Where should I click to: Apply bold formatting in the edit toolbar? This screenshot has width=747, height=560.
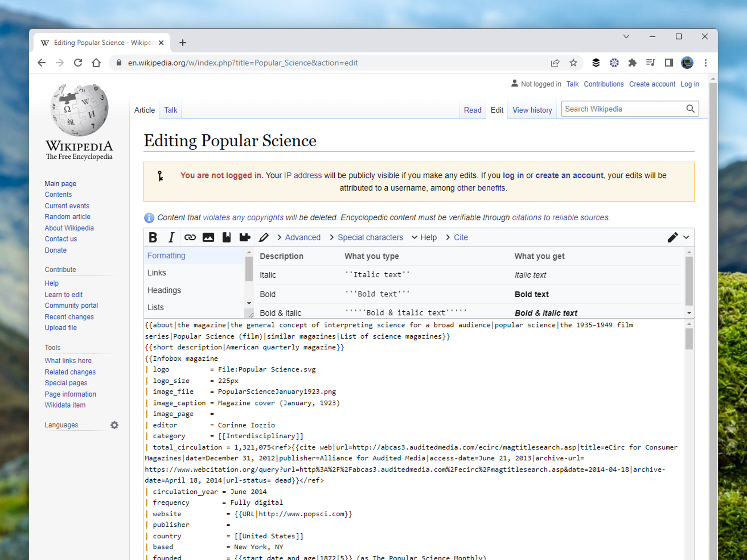153,237
